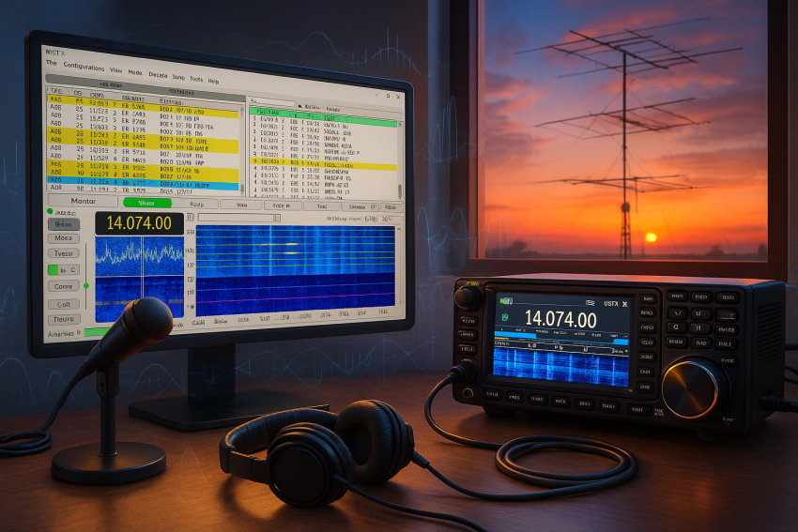798x532 pixels.
Task: Click the green header row in right message list
Action: pos(324,118)
